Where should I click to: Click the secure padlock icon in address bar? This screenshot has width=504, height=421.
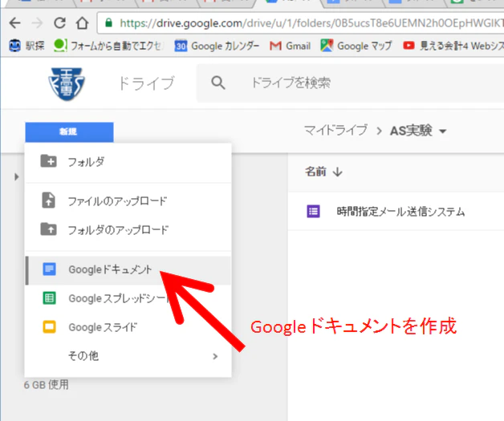tap(108, 22)
